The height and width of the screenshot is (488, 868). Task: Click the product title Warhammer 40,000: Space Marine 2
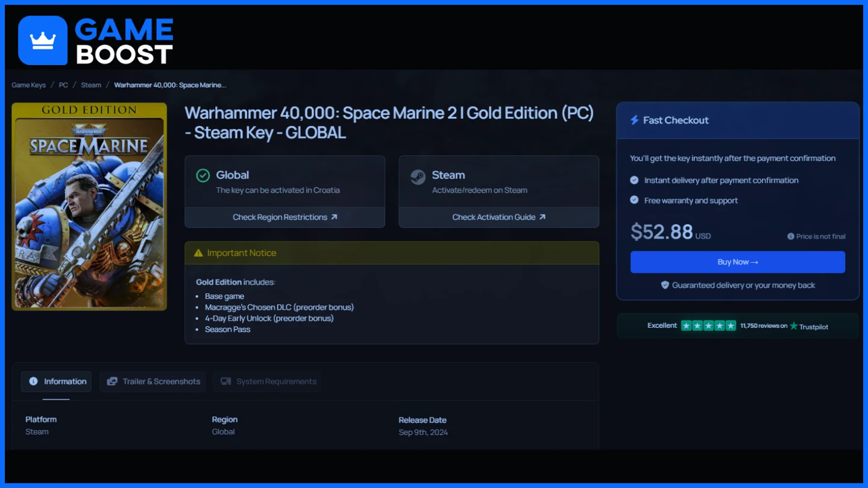point(389,122)
